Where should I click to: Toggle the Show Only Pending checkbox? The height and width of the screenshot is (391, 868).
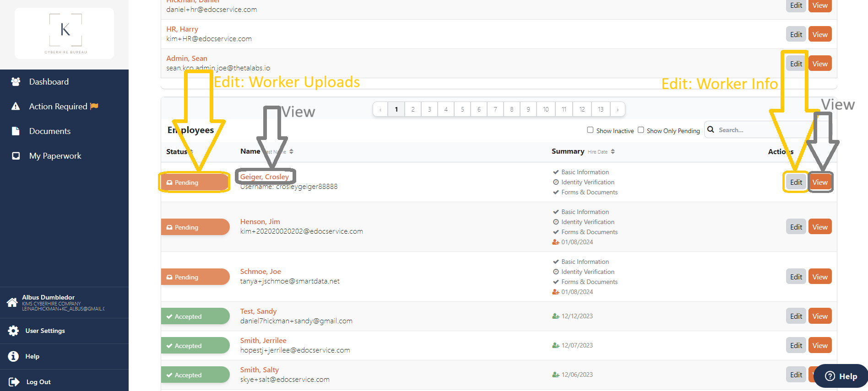point(641,130)
